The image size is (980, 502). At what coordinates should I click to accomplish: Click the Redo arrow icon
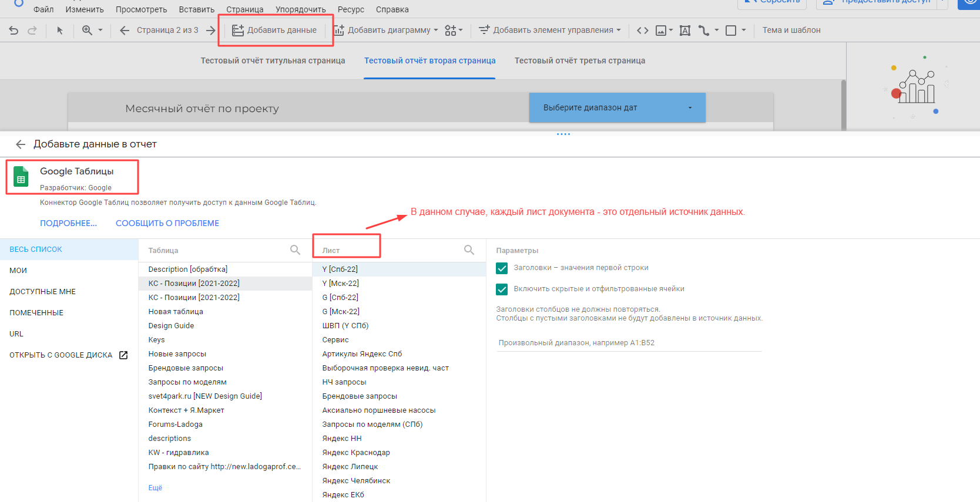[32, 31]
